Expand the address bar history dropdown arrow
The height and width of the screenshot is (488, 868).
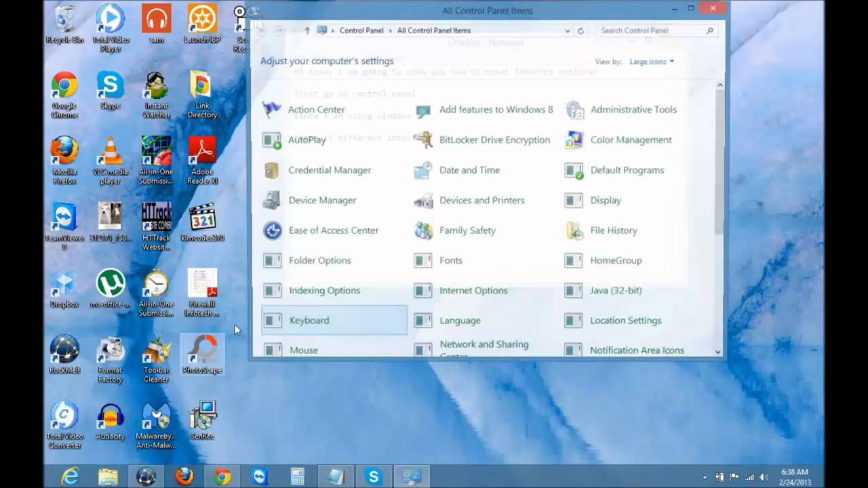tap(568, 30)
